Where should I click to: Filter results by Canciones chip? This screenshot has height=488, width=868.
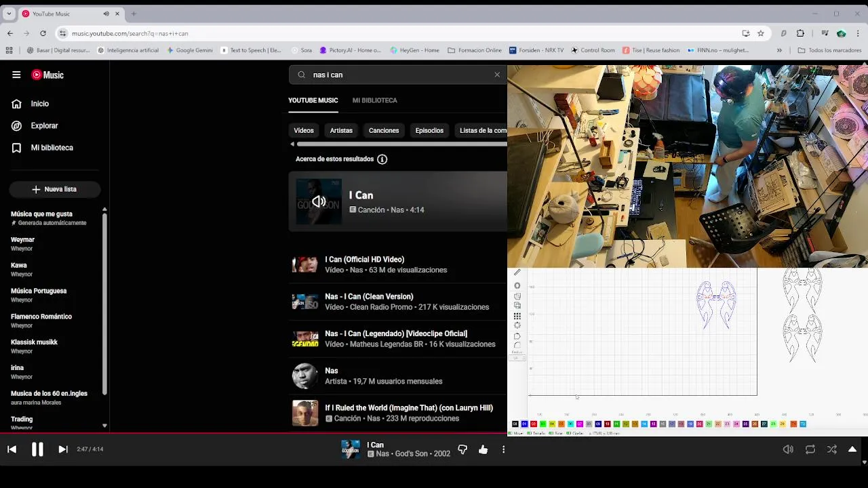[x=384, y=130]
